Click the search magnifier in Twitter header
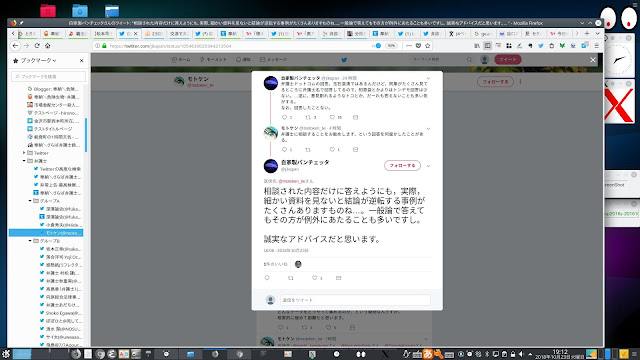 pos(469,60)
